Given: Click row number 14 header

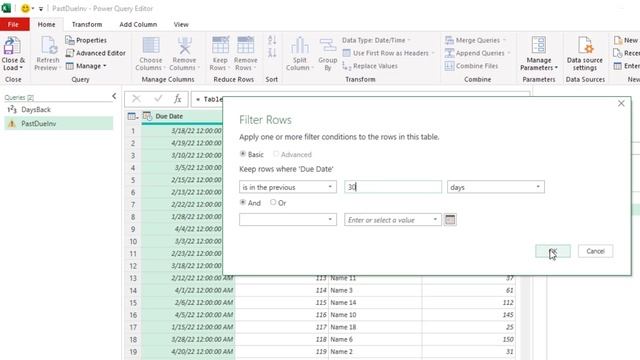Looking at the screenshot, I should [x=133, y=290].
